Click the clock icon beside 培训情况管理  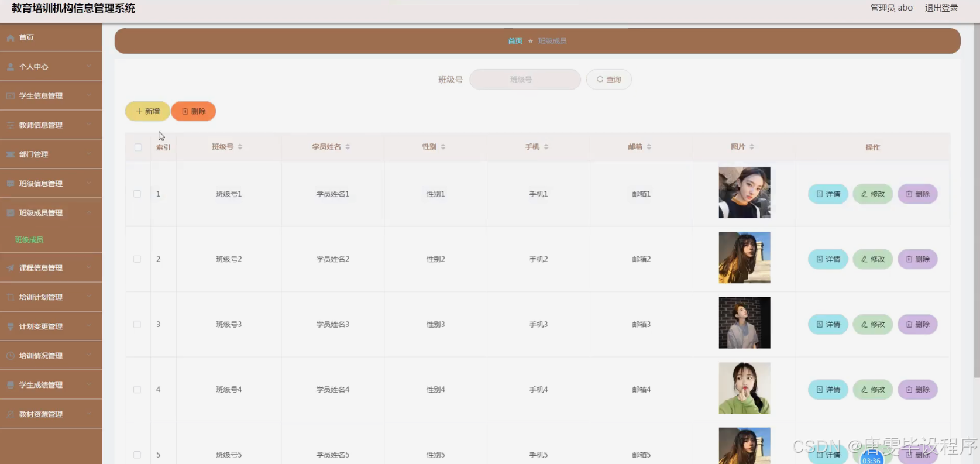coord(11,356)
